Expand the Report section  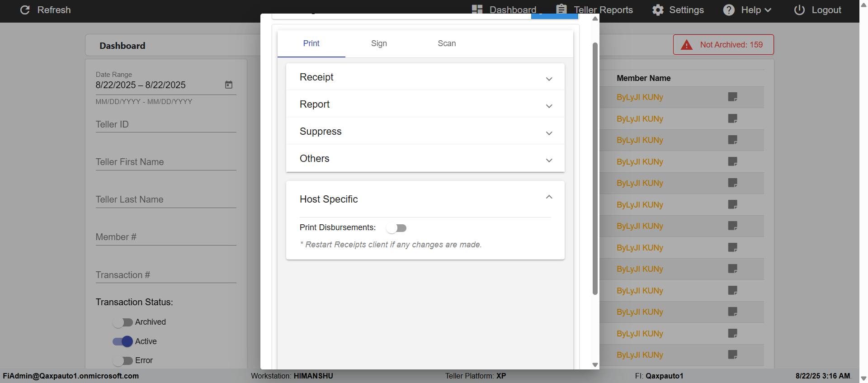click(425, 104)
